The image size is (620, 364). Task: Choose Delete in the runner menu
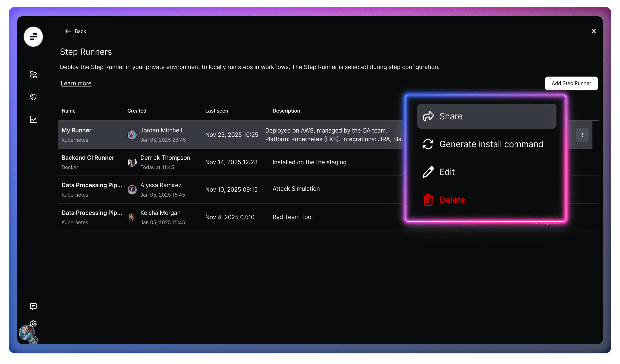coord(452,200)
